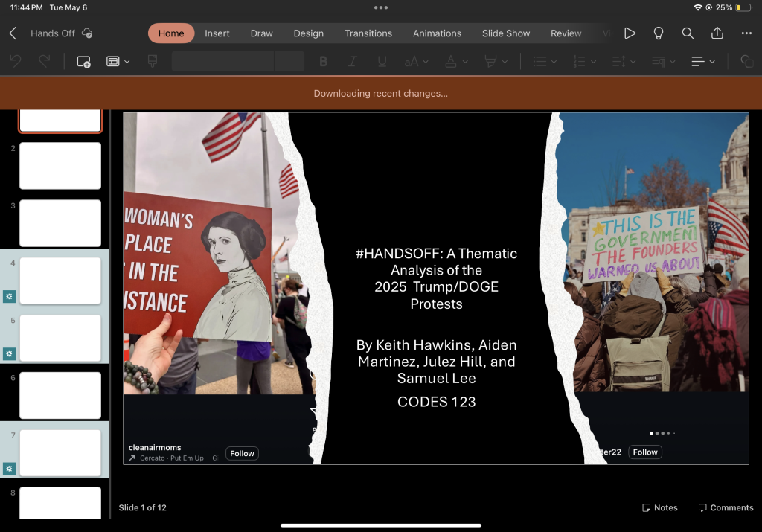
Task: Tap the multitasking three-dots at top center
Action: (x=381, y=7)
